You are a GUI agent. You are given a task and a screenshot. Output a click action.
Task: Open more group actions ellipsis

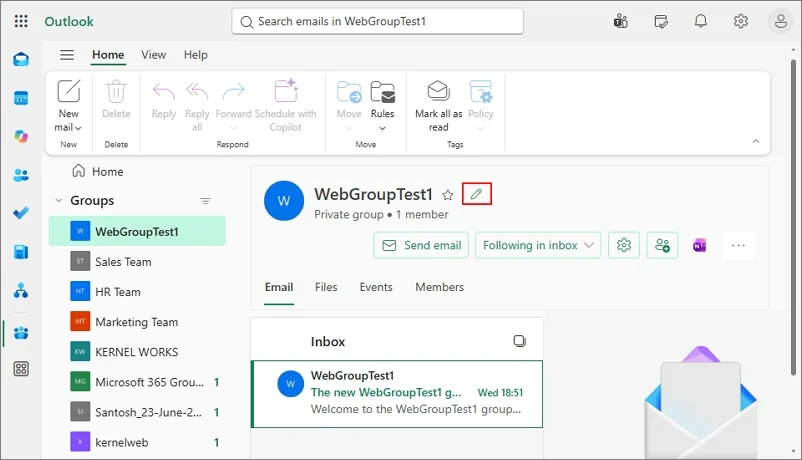(x=738, y=245)
